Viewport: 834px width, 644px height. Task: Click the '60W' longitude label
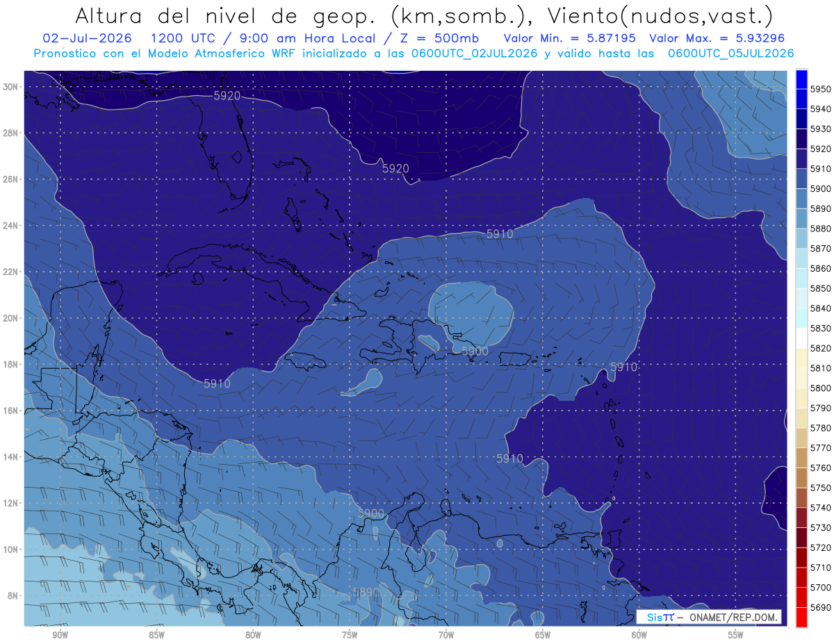pos(639,635)
